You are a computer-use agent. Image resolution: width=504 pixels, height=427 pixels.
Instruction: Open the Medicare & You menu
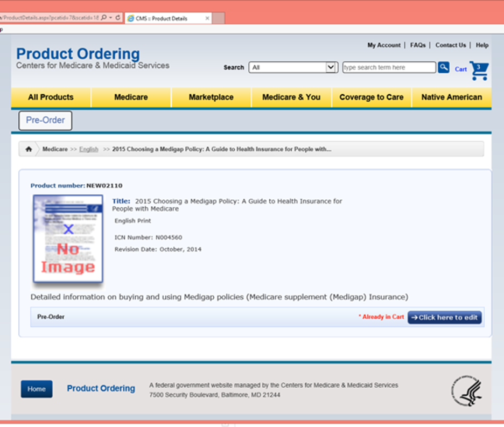coord(291,97)
